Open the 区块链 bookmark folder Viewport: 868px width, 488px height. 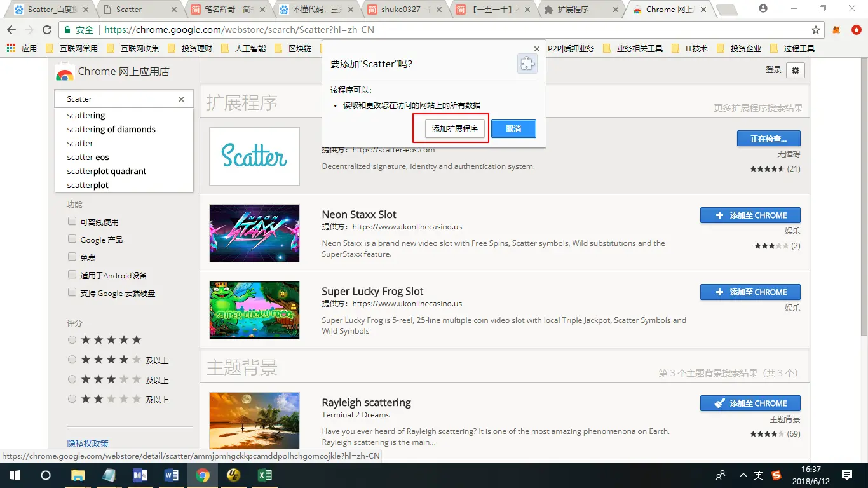coord(293,48)
